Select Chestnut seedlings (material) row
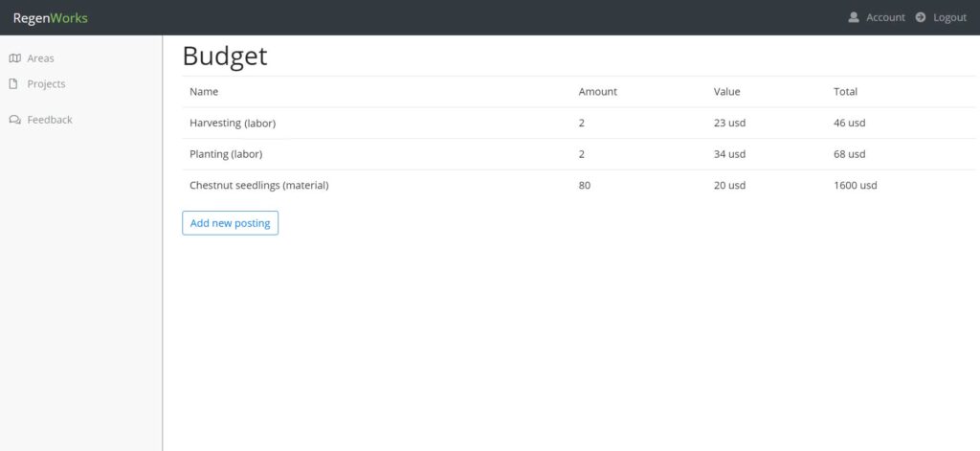 pyautogui.click(x=579, y=185)
